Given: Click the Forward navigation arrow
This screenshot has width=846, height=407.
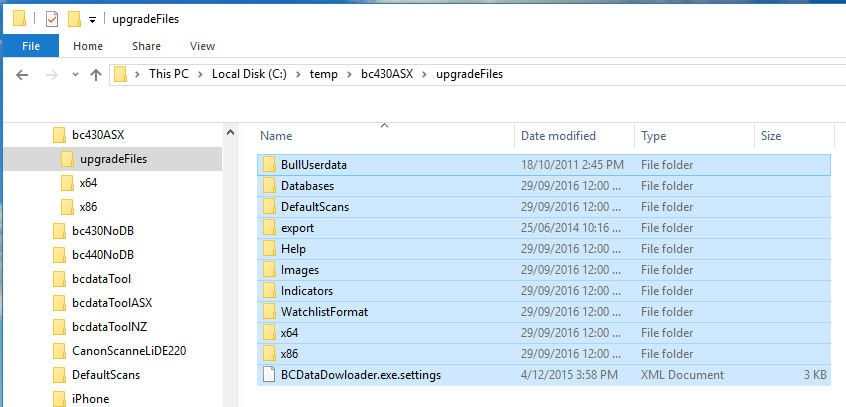Looking at the screenshot, I should (x=52, y=74).
